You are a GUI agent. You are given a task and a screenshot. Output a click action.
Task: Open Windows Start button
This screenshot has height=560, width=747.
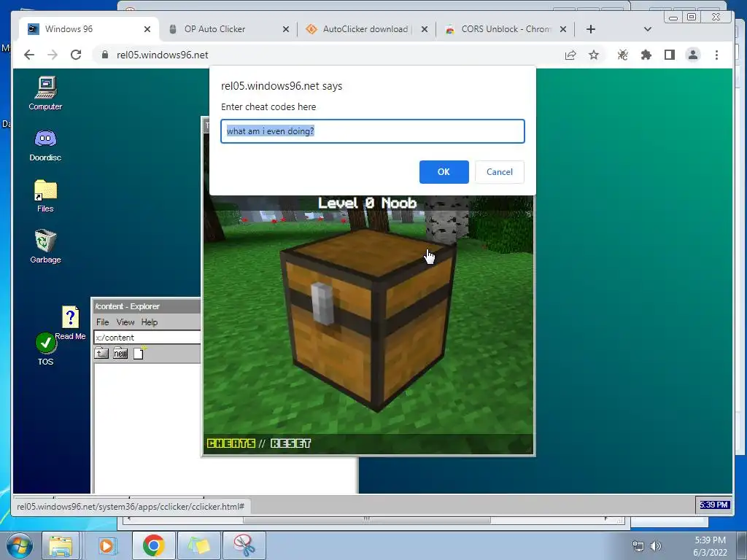[20, 545]
